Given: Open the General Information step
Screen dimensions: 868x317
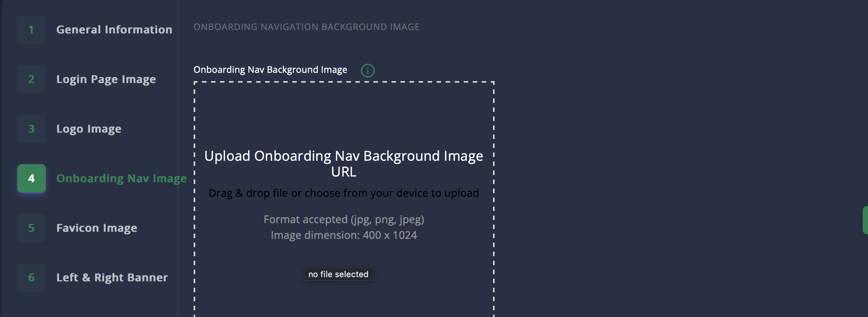Looking at the screenshot, I should click(114, 30).
